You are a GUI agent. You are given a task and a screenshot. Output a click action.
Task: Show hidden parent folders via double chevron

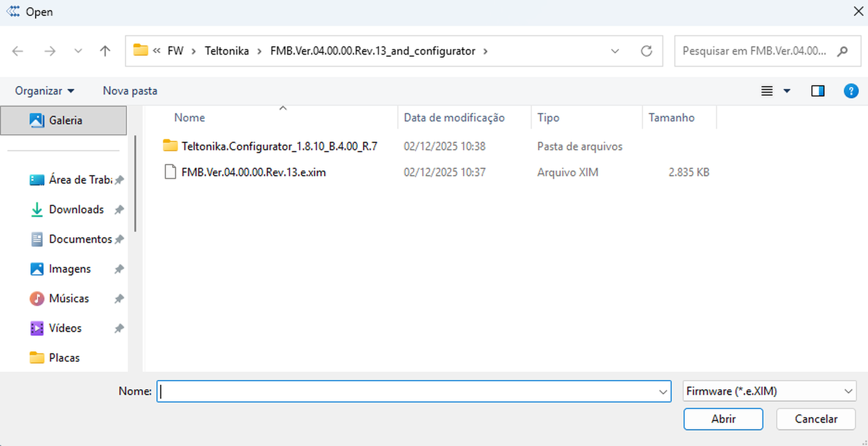point(157,51)
